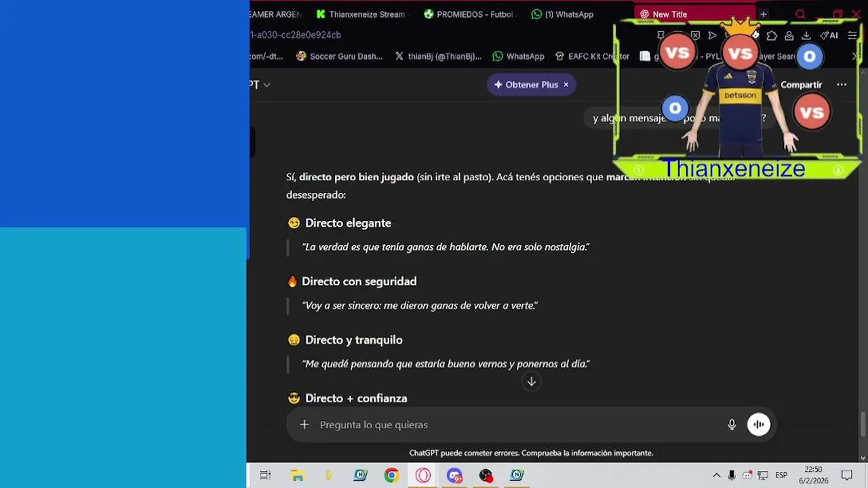Screen dimensions: 868x488
Task: Start voice mode with the waveform button
Action: (759, 424)
